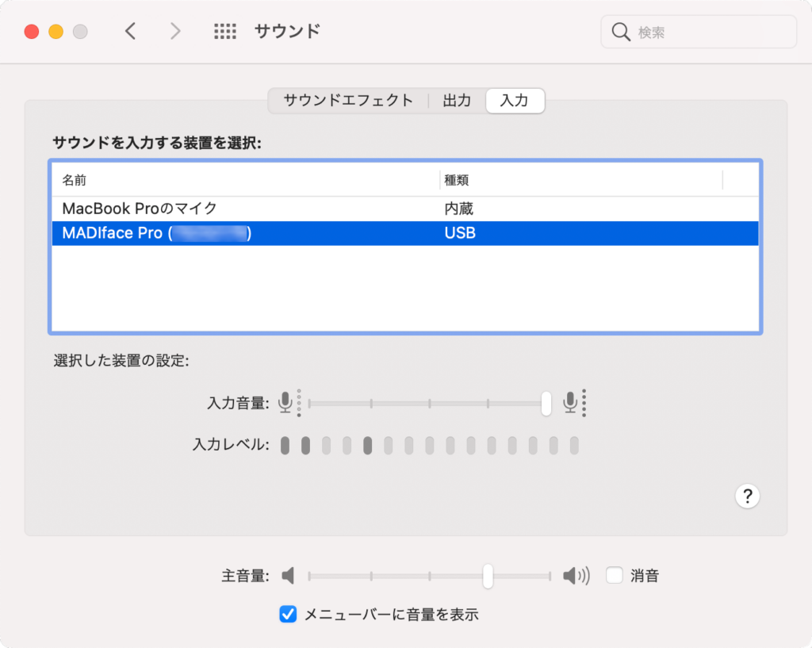
Task: Click the low-gain microphone icon beside 入力音量
Action: 288,403
